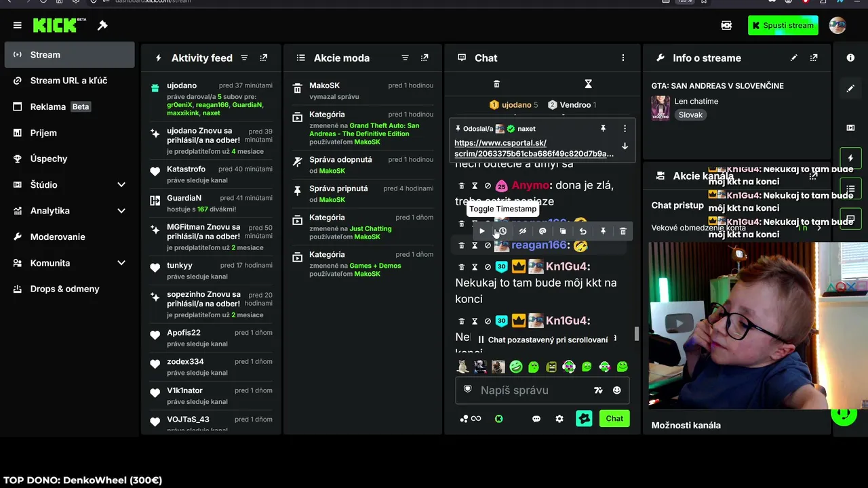Click the mention @ icon in message toolbar

coord(542,231)
